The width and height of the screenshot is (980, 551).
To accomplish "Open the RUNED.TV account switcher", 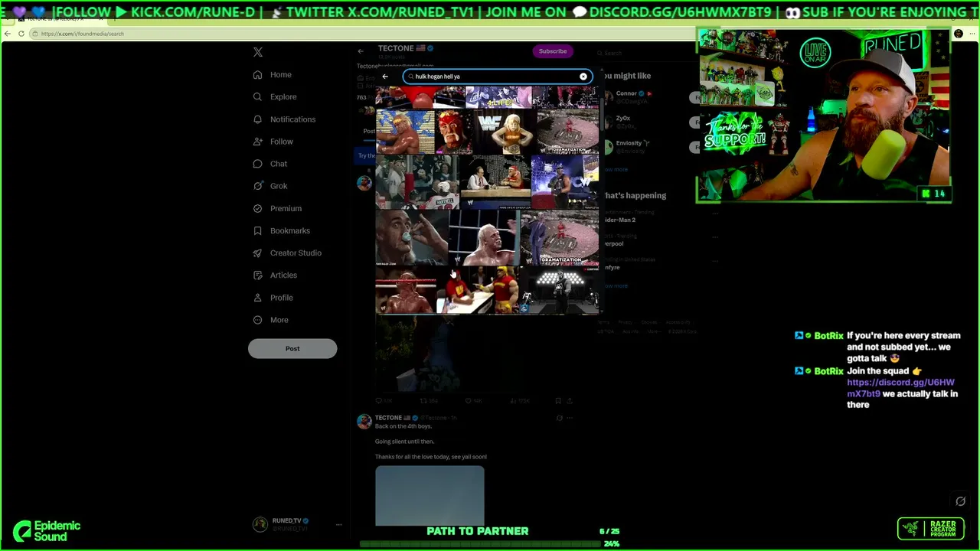I will point(297,524).
